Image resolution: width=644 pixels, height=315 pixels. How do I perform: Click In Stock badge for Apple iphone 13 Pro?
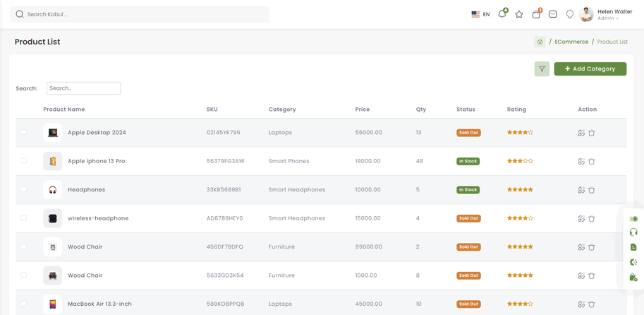[468, 161]
